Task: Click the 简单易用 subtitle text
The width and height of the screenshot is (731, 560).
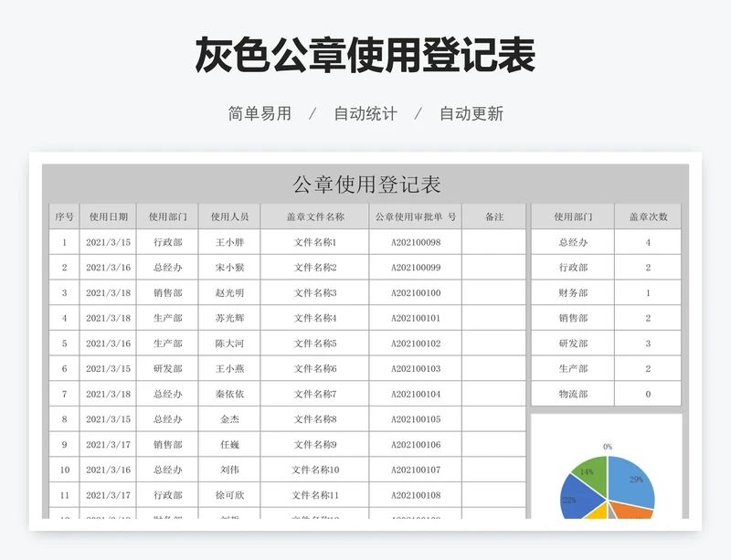Action: 260,114
